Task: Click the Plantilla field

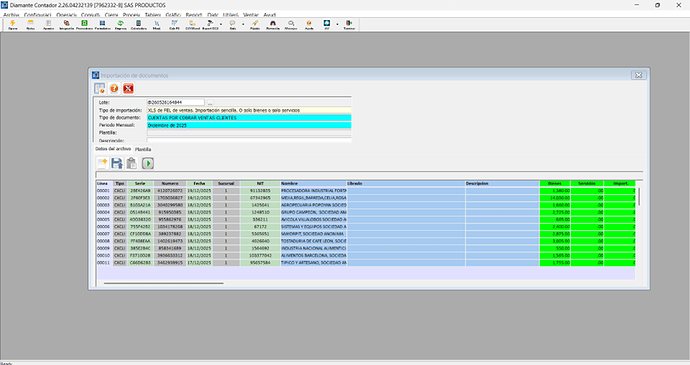Action: 249,133
